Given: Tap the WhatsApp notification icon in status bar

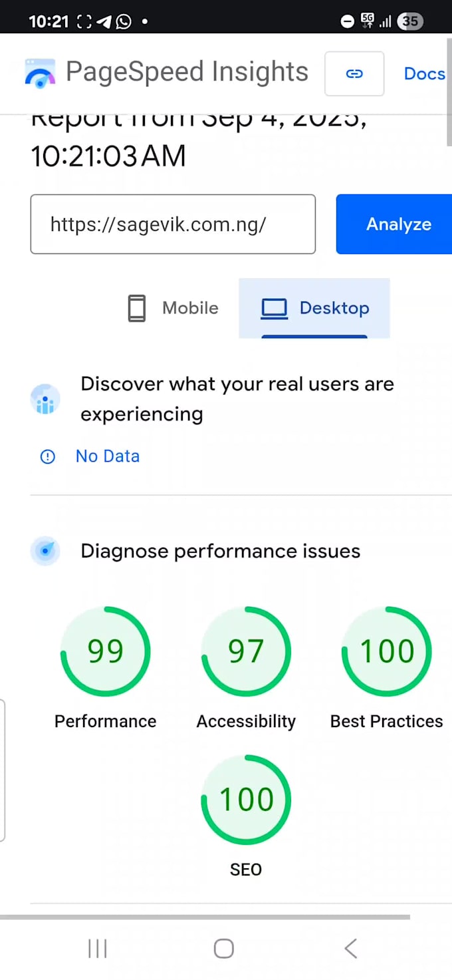Looking at the screenshot, I should 124,21.
